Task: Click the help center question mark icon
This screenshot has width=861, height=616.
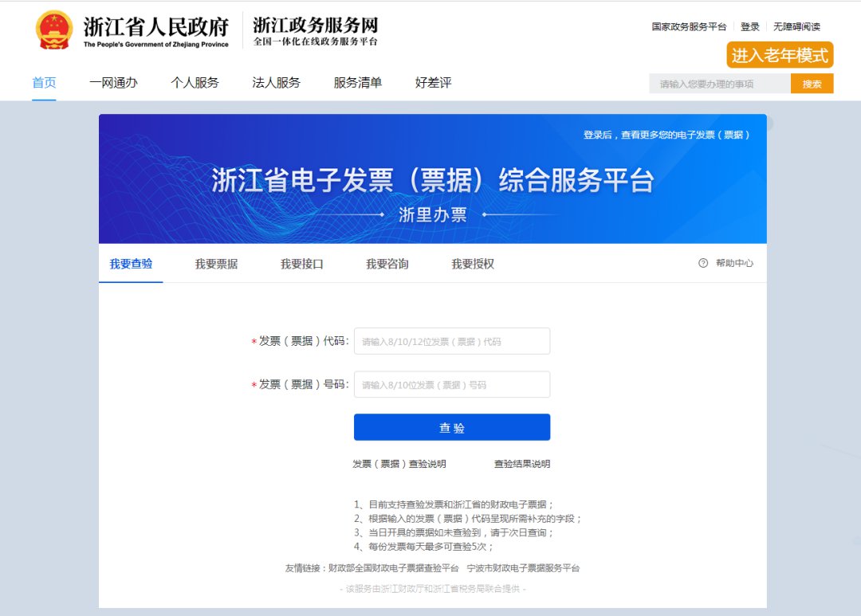Action: (703, 263)
